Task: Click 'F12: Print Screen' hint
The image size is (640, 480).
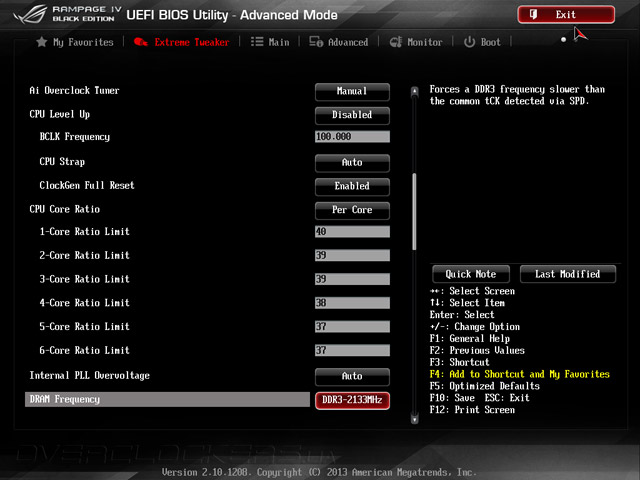Action: (472, 410)
